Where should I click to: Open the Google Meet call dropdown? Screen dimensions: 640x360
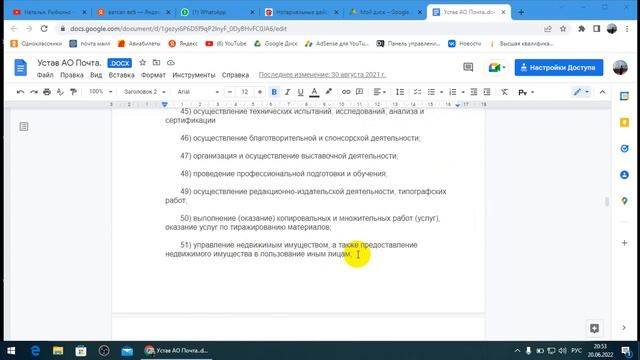pyautogui.click(x=497, y=67)
